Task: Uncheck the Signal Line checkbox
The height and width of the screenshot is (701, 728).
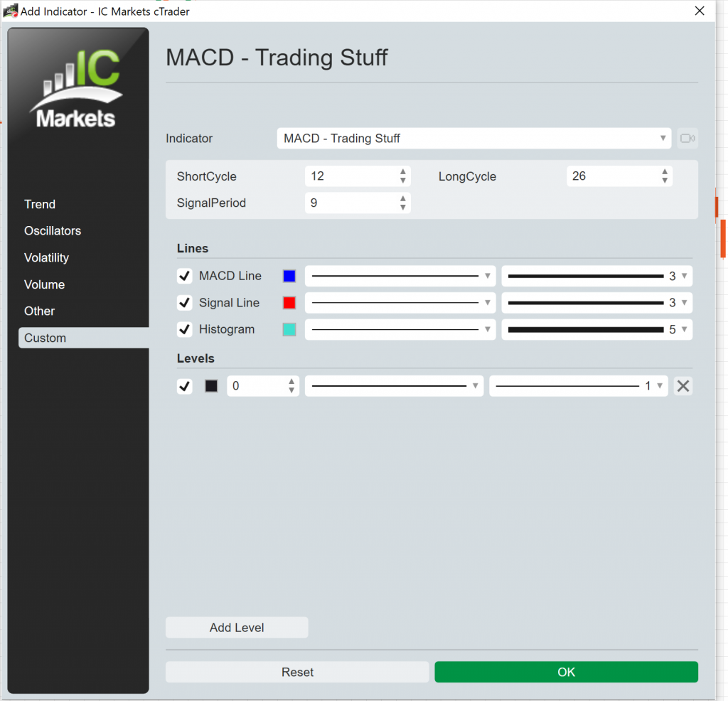Action: point(184,303)
